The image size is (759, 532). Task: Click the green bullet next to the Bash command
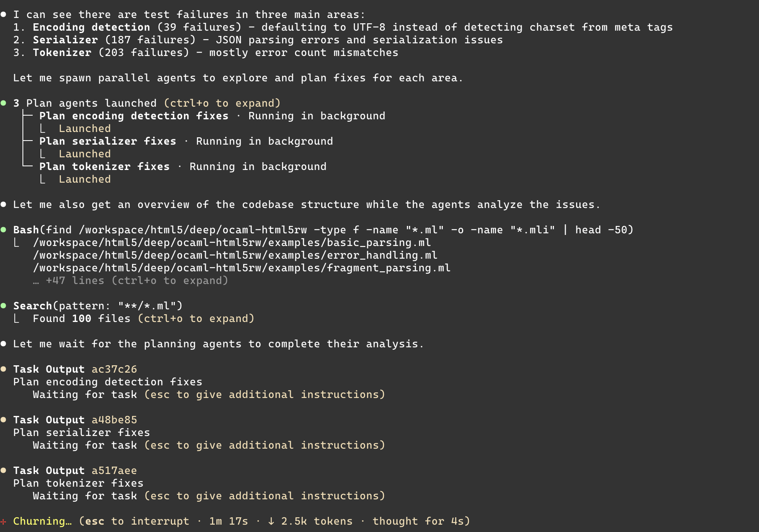pos(4,230)
